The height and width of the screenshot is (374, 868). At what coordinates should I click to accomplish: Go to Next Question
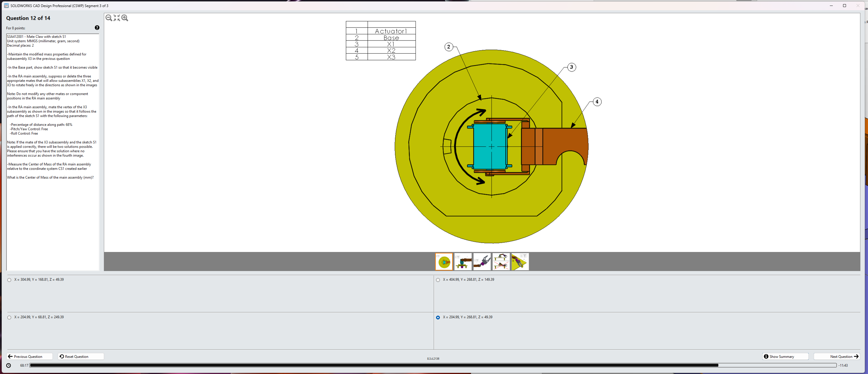(x=836, y=356)
